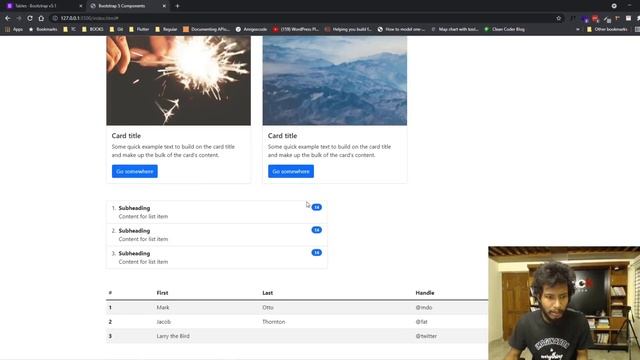Open the WordPress YouTube bookmark
Viewport: 640px width, 360px height.
tap(296, 29)
